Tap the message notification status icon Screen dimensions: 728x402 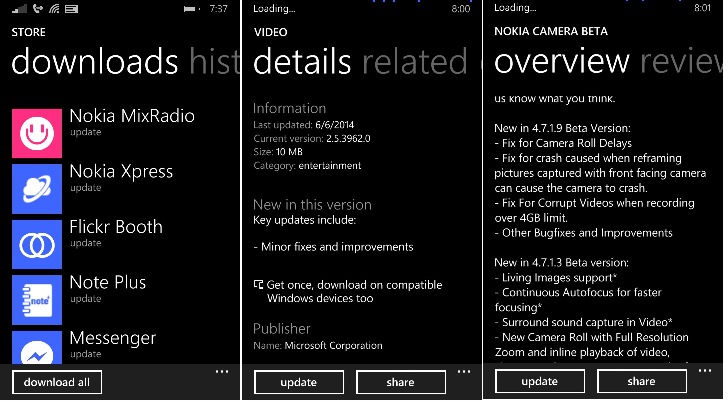pos(72,9)
